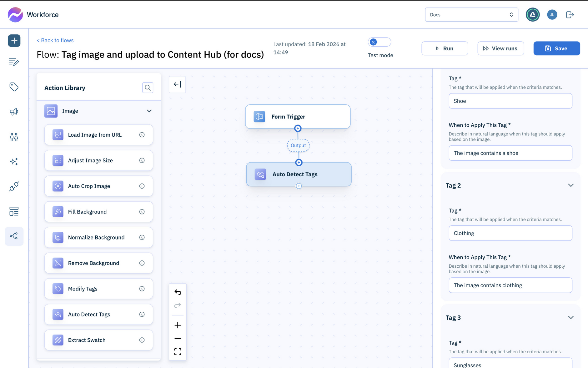Click the sparkles AI icon in the sidebar
The width and height of the screenshot is (588, 368).
click(14, 161)
